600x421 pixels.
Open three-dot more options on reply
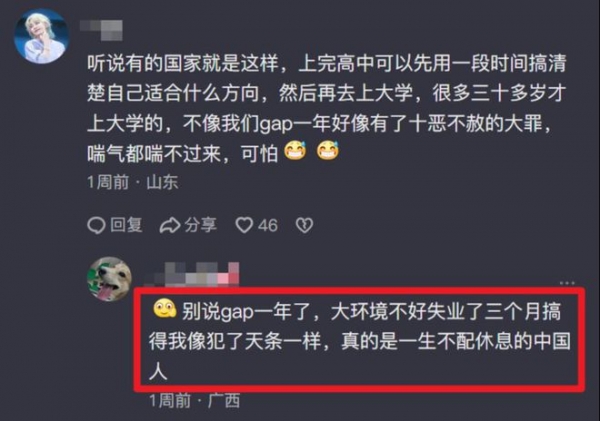(x=567, y=283)
